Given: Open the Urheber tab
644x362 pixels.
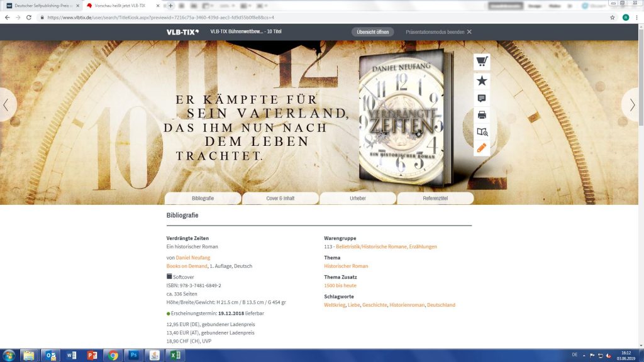Looking at the screenshot, I should [x=358, y=198].
